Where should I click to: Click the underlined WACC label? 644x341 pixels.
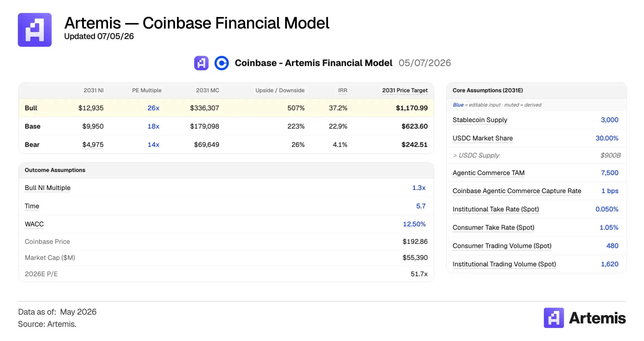coord(34,224)
